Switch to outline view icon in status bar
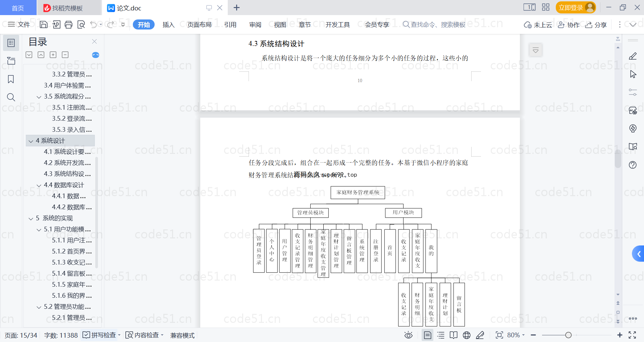This screenshot has width=644, height=342. [x=441, y=335]
